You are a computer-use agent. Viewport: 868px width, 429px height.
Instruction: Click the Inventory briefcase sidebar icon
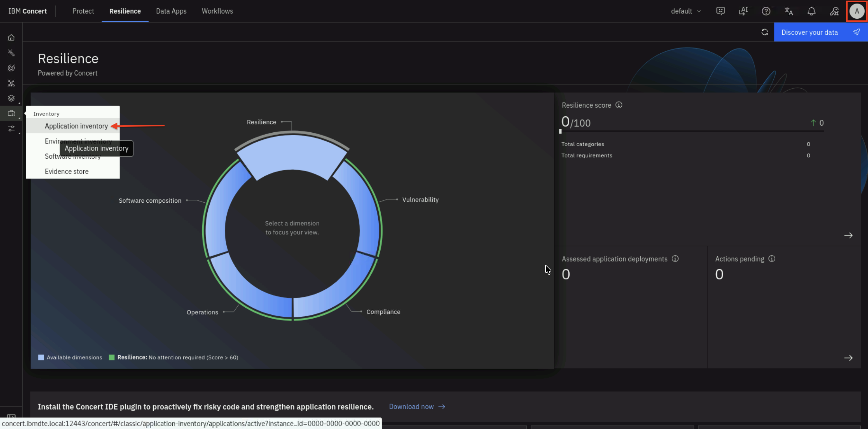pyautogui.click(x=11, y=113)
